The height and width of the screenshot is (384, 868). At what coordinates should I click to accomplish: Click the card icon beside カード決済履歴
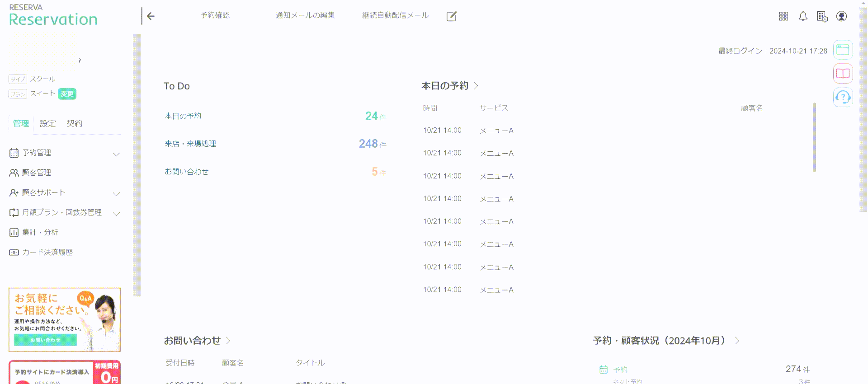14,252
